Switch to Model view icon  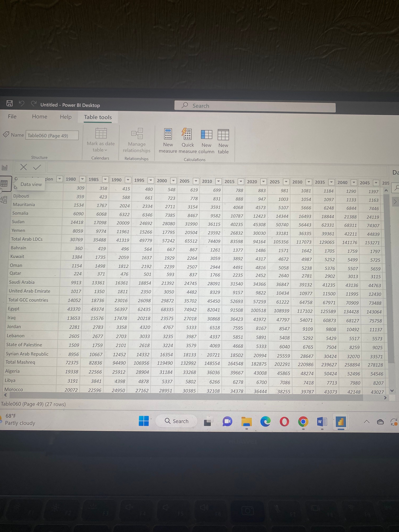tap(4, 200)
